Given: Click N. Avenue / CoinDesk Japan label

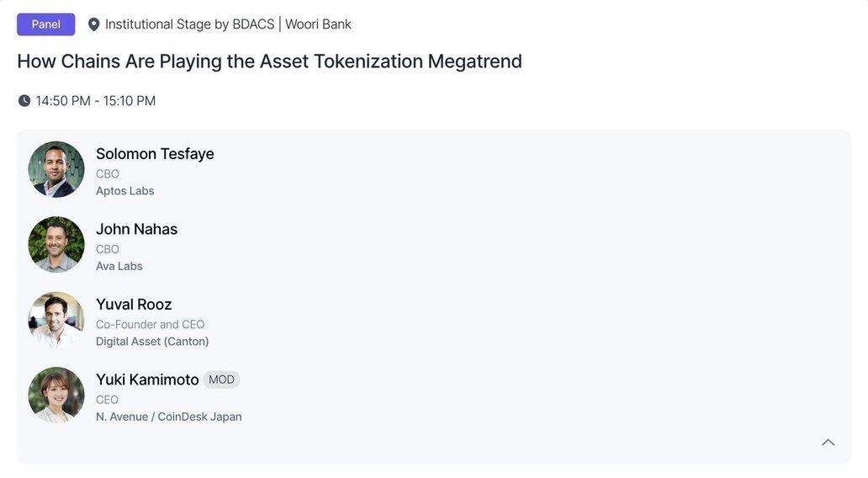Looking at the screenshot, I should pos(169,417).
